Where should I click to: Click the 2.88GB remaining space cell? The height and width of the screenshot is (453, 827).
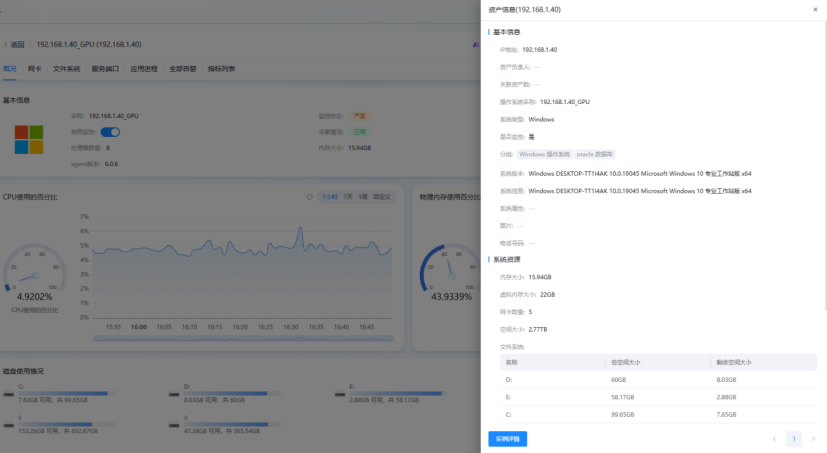(726, 397)
